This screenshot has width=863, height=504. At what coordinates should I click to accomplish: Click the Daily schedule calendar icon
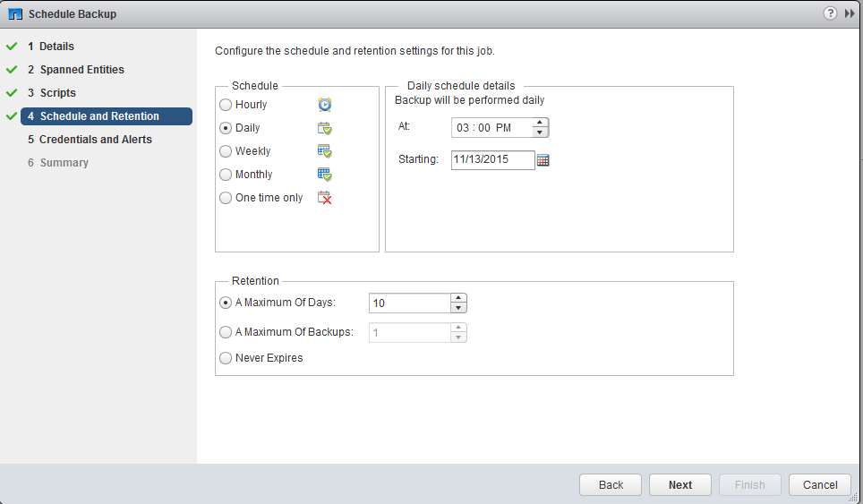(324, 128)
